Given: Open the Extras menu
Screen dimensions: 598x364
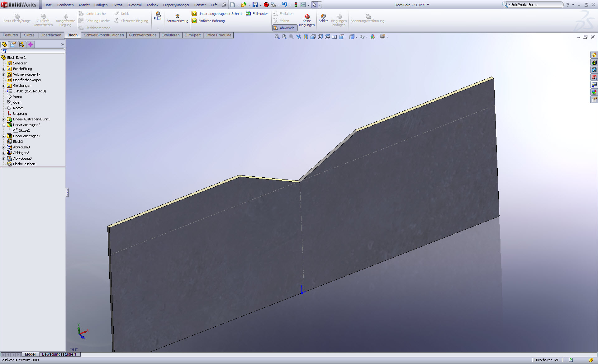Looking at the screenshot, I should click(x=117, y=5).
